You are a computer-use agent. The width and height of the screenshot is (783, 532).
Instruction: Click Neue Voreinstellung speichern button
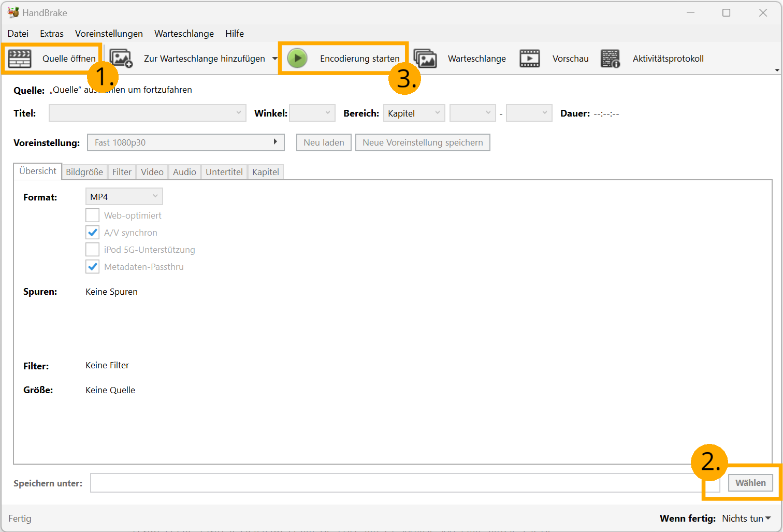click(423, 142)
